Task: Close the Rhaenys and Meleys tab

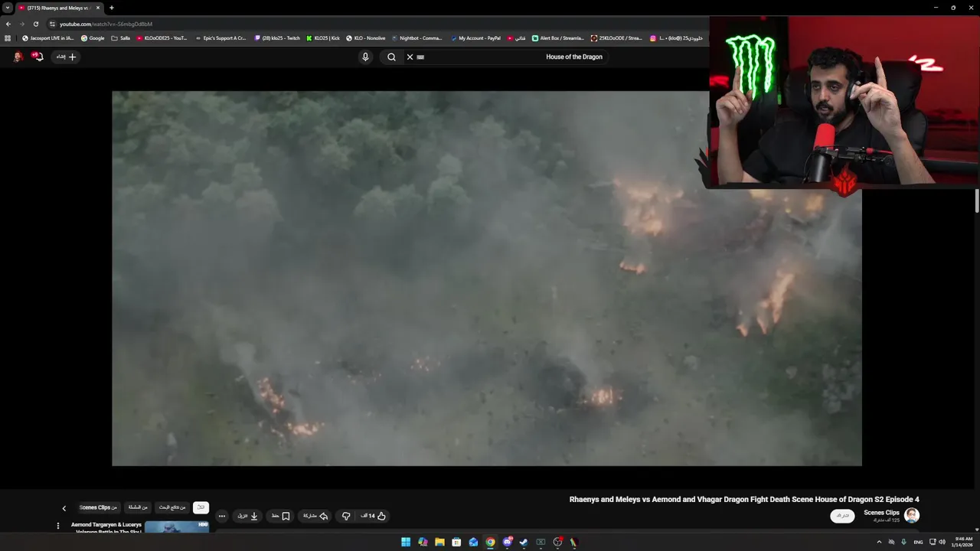Action: [x=98, y=8]
